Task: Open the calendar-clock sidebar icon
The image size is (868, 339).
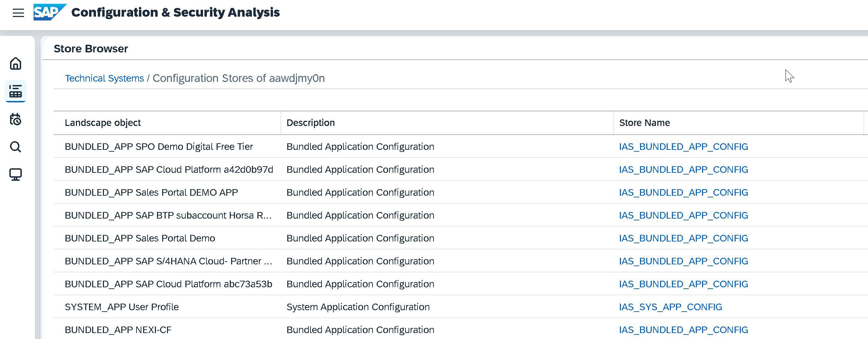Action: pyautogui.click(x=16, y=119)
